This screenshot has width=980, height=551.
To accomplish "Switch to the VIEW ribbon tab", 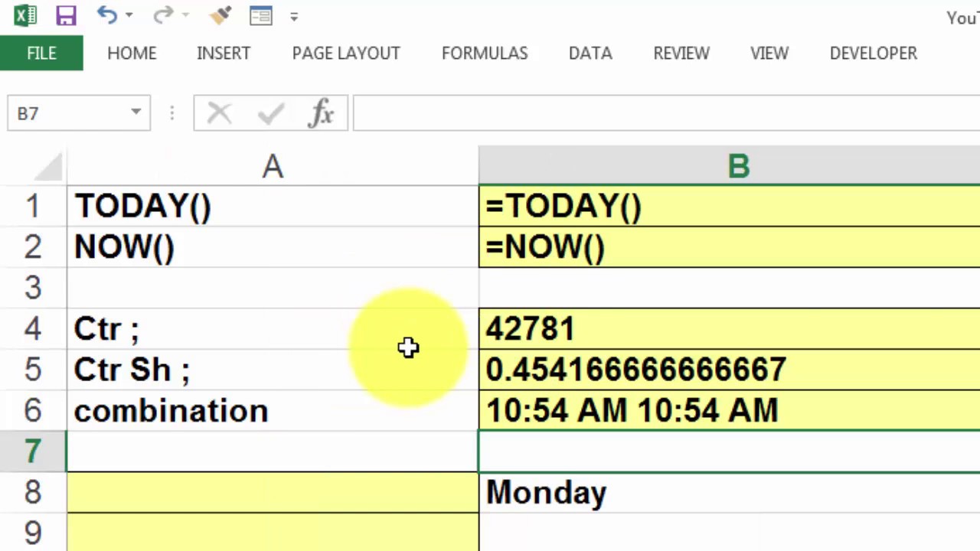I will (x=769, y=54).
